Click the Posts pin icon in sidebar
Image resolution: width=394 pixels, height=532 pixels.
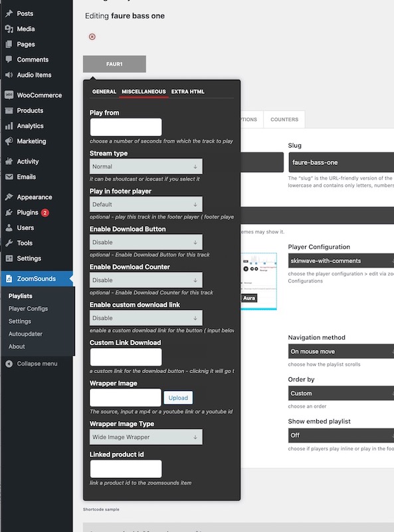(x=9, y=13)
